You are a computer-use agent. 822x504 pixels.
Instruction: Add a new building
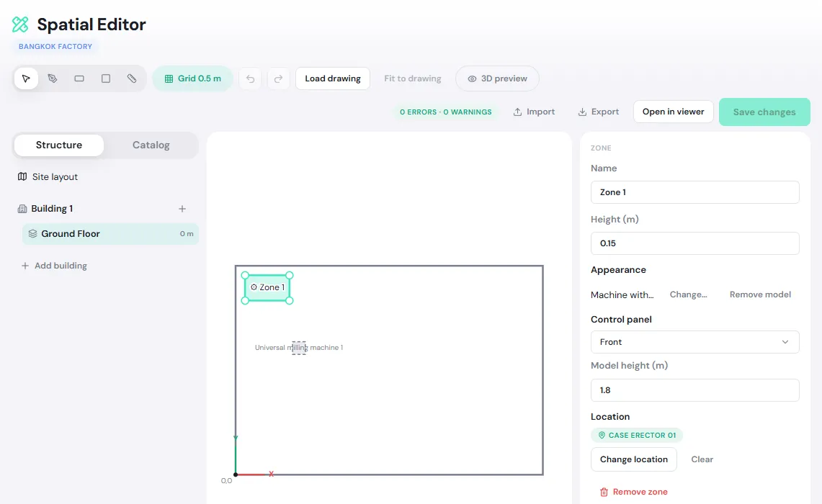click(54, 266)
